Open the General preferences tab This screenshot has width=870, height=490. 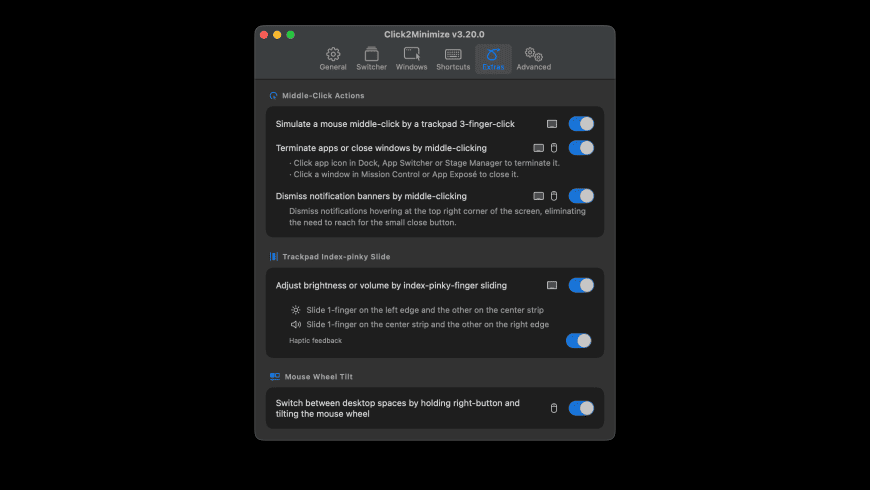[333, 59]
